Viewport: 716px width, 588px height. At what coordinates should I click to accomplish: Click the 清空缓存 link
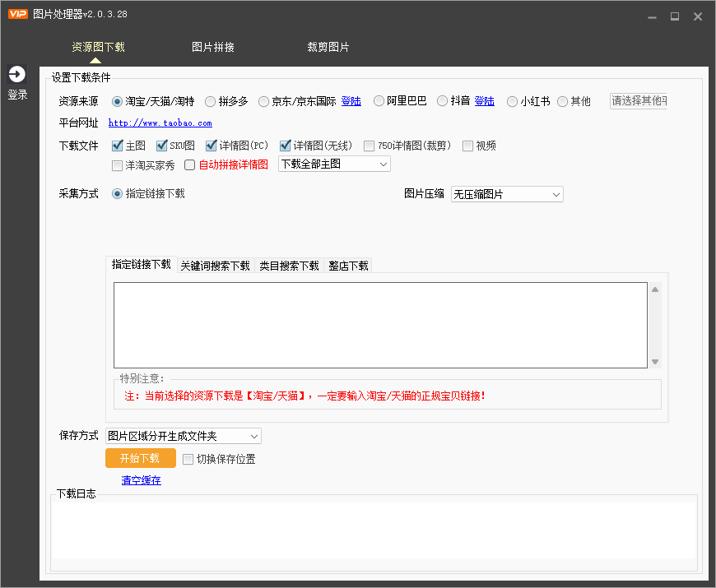[141, 480]
